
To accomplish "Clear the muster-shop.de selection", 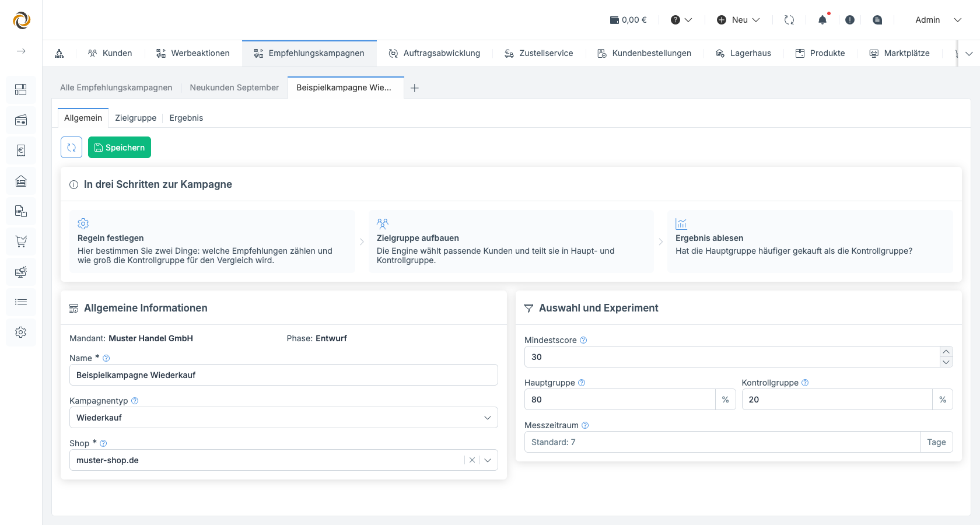I will [x=472, y=460].
